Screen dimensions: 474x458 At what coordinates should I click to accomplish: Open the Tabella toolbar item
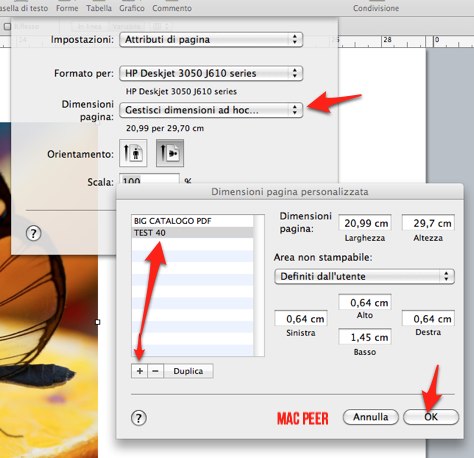[x=99, y=8]
